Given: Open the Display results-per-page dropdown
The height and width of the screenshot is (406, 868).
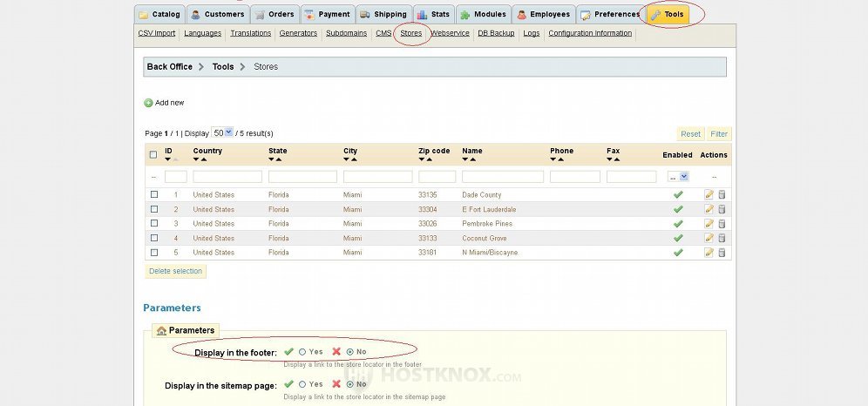Looking at the screenshot, I should pyautogui.click(x=222, y=132).
